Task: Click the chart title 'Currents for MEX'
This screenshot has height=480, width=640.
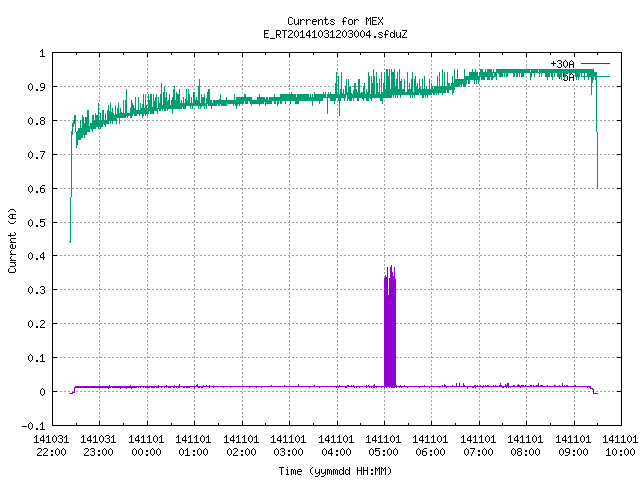Action: [x=335, y=21]
